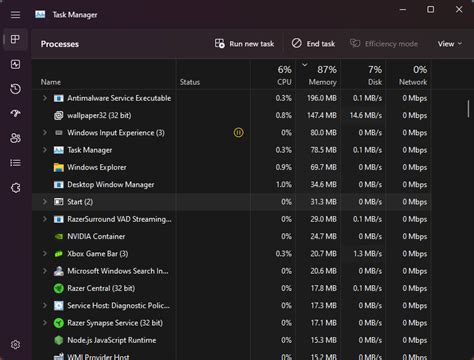This screenshot has width=474, height=360.
Task: Click the Antimalware Service Executable icon
Action: click(59, 98)
